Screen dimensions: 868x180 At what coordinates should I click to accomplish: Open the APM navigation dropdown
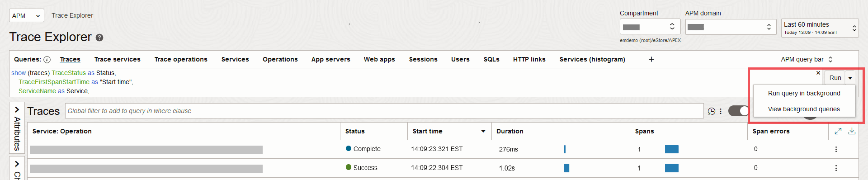click(27, 16)
